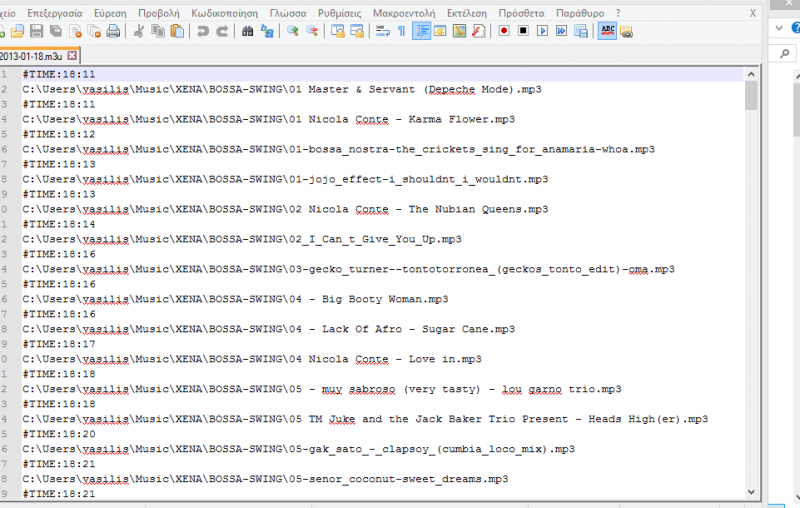Open the Γλώσσα menu
Viewport: 800px width, 508px height.
click(x=288, y=13)
